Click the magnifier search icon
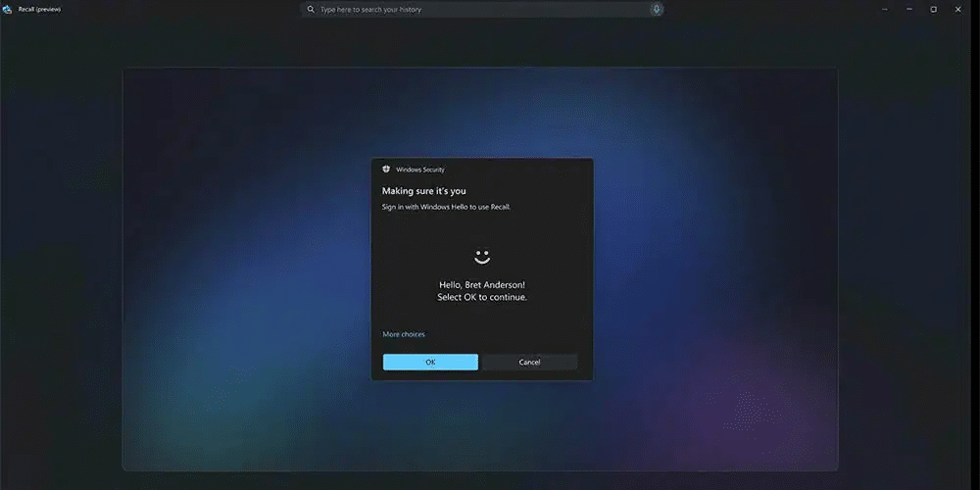 311,10
